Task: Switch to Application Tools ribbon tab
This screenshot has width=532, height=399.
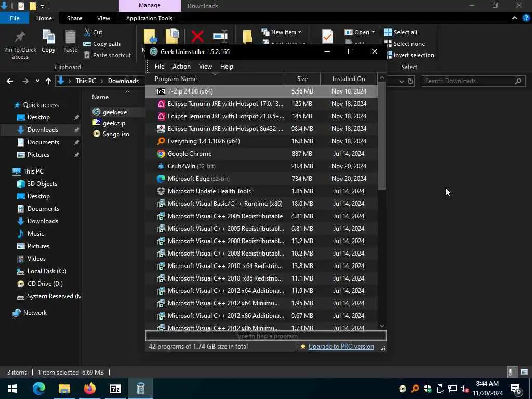Action: pos(149,18)
